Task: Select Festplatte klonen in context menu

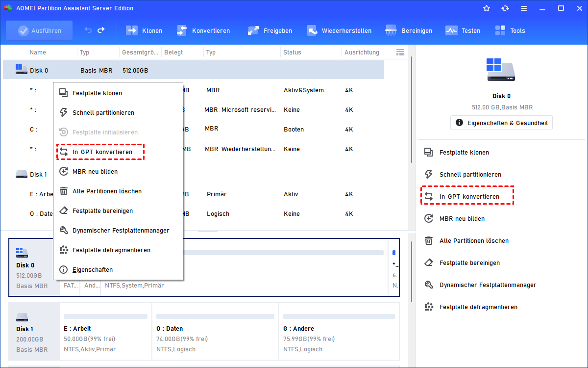Action: click(118, 93)
